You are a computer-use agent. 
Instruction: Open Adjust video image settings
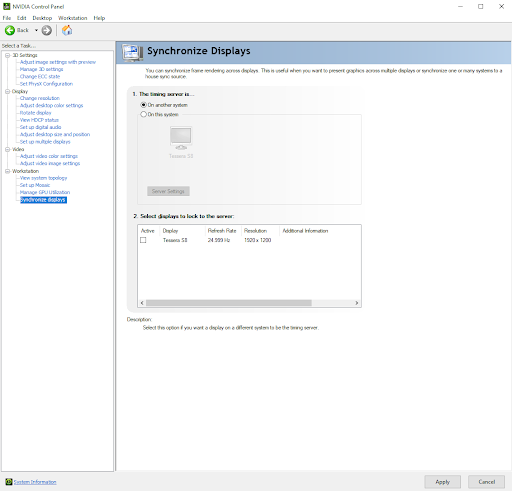pos(50,163)
